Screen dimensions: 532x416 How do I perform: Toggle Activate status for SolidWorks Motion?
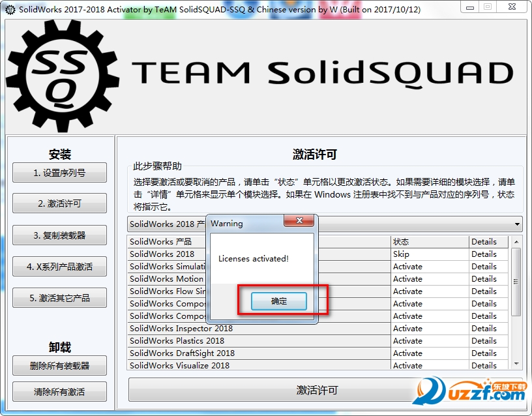(430, 278)
